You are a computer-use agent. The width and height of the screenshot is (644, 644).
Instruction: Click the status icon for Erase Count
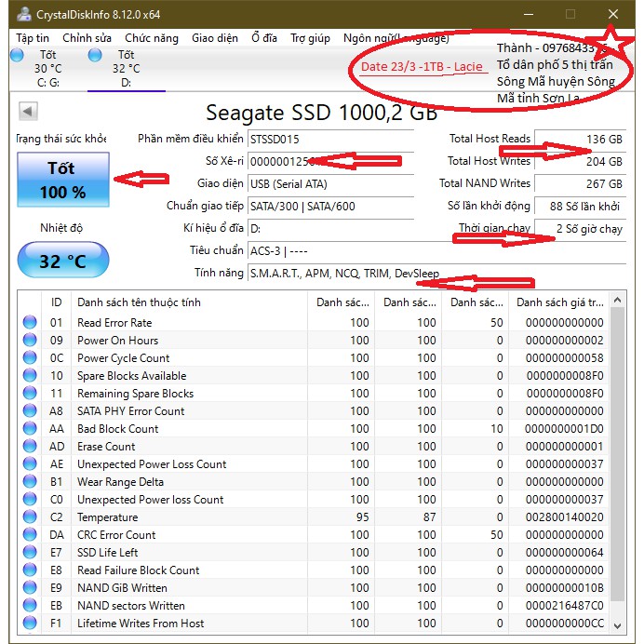pyautogui.click(x=30, y=446)
